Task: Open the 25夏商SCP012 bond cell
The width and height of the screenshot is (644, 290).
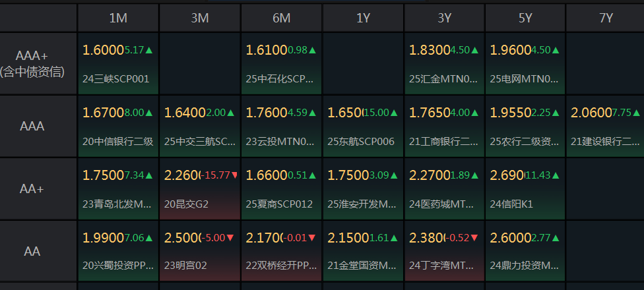Action: pyautogui.click(x=281, y=188)
